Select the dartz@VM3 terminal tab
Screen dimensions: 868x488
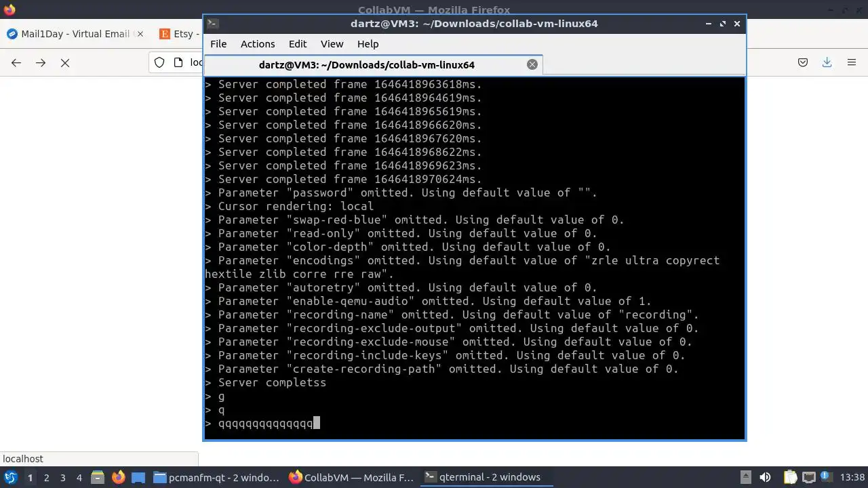coord(373,65)
